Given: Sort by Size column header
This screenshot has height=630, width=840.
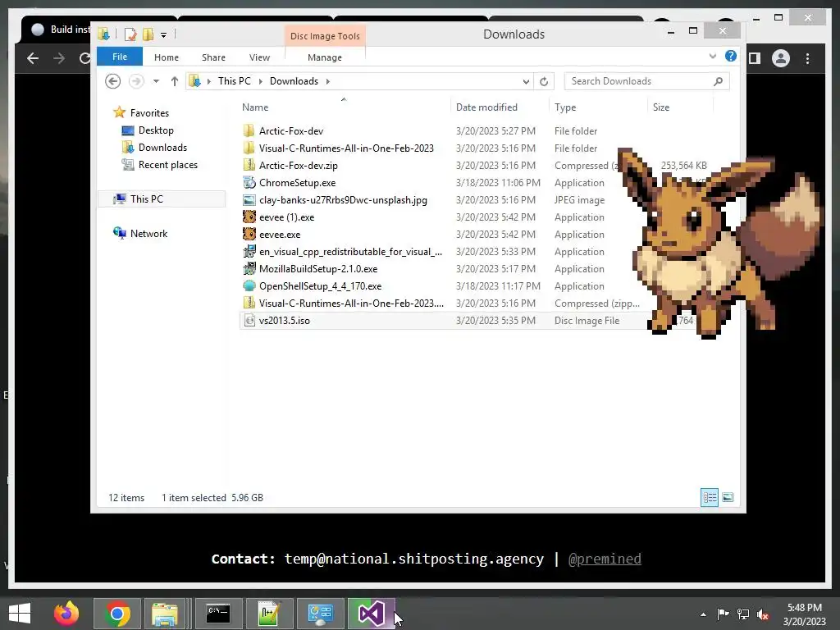Looking at the screenshot, I should click(661, 107).
